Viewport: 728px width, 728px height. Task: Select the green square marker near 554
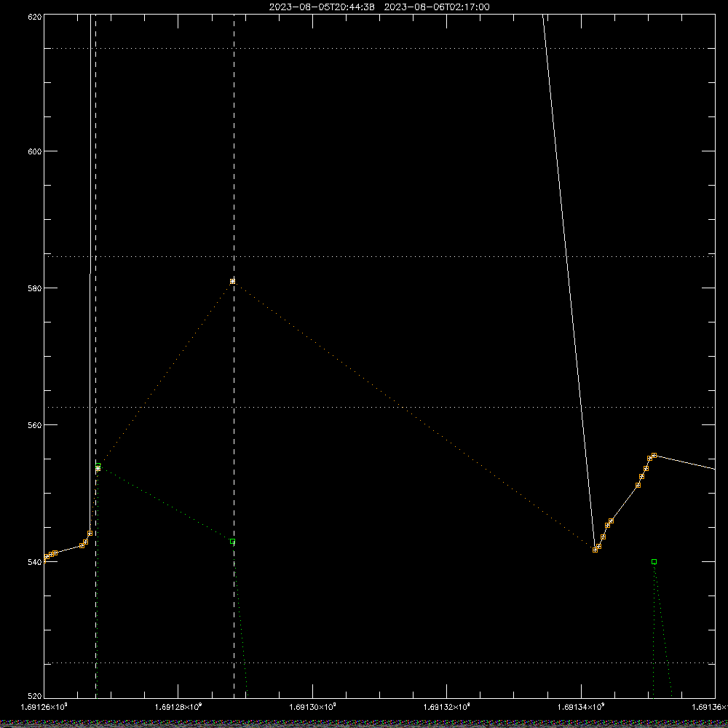coord(98,466)
